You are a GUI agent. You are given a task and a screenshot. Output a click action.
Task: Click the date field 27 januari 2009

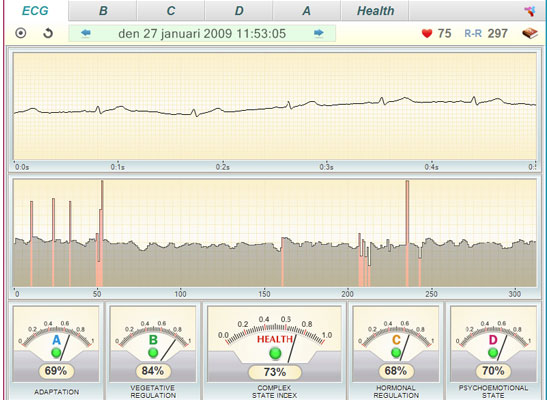(202, 34)
